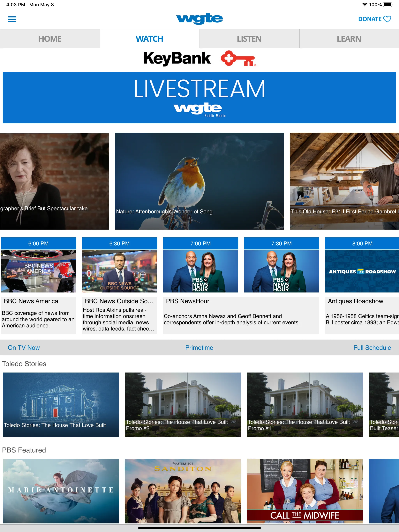
Task: Open the Antiques Roadshow thumbnail
Action: [x=362, y=271]
